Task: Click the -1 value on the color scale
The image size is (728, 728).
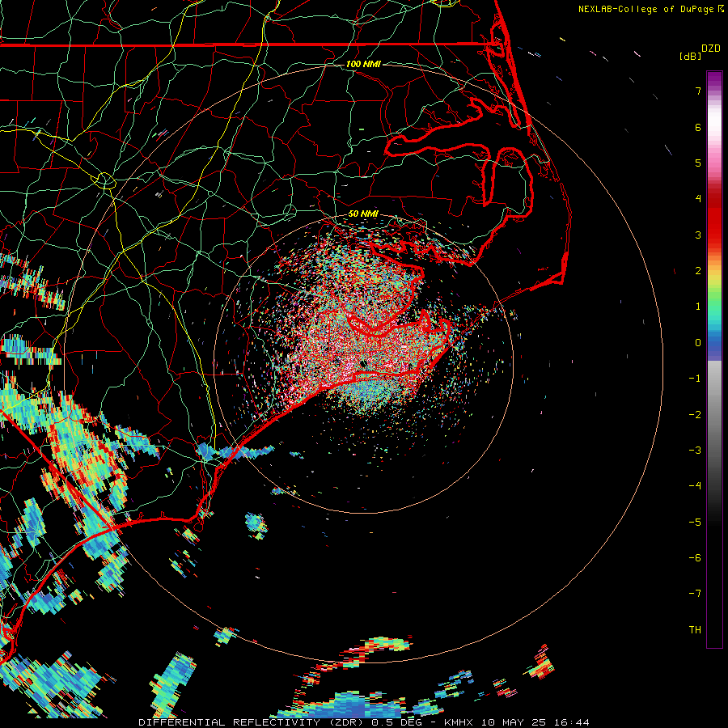Action: (695, 379)
